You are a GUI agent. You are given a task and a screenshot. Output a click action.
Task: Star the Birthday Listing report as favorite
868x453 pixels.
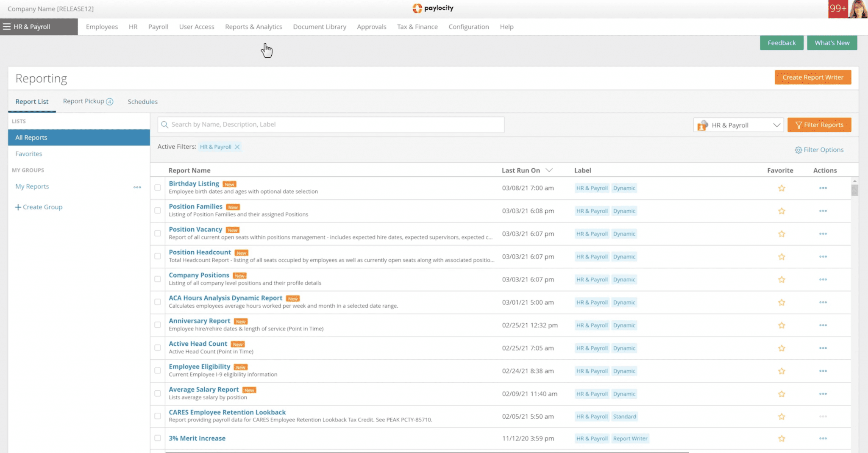coord(782,188)
